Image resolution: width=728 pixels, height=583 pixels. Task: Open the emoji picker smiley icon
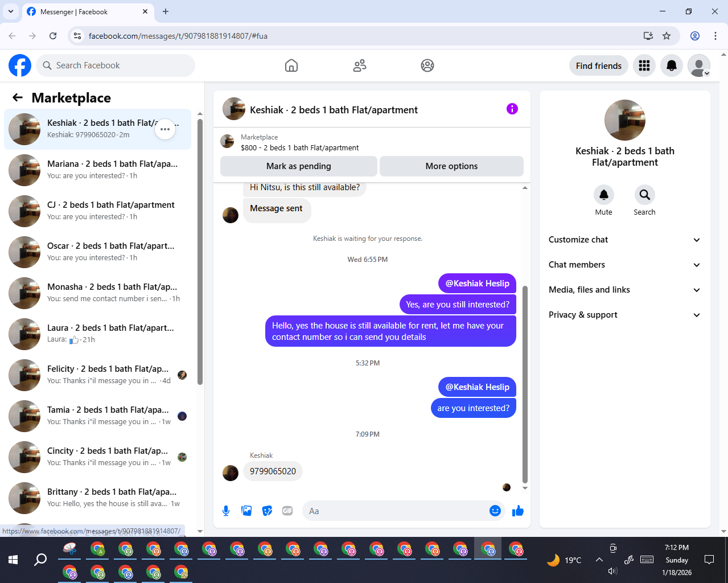[x=495, y=511]
